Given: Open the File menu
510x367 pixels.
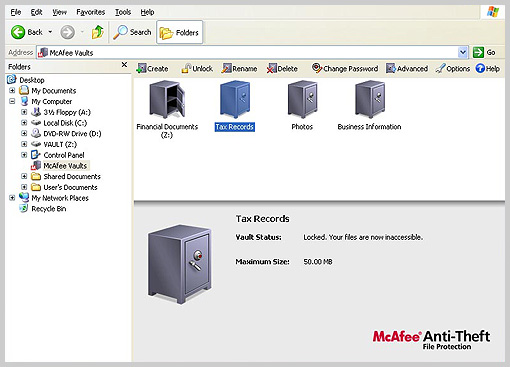Looking at the screenshot, I should [16, 12].
